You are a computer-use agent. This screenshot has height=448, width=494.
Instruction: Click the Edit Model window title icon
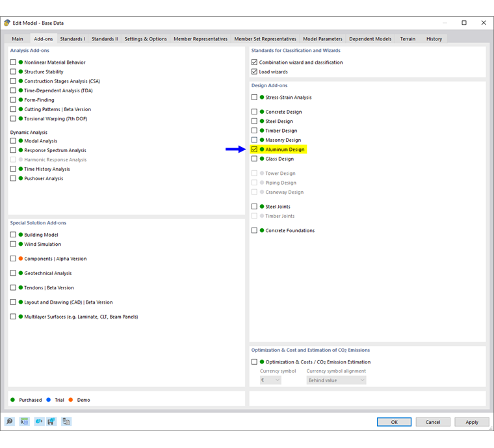point(7,23)
